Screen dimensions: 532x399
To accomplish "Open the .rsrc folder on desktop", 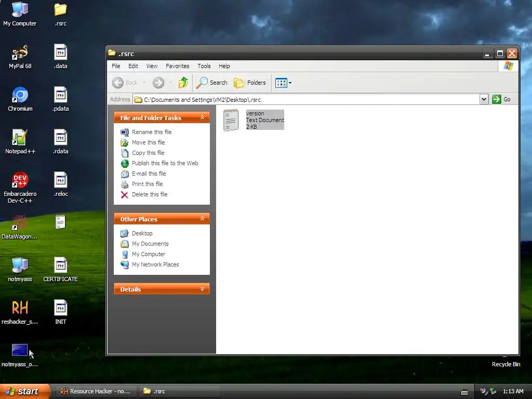I will pos(60,14).
